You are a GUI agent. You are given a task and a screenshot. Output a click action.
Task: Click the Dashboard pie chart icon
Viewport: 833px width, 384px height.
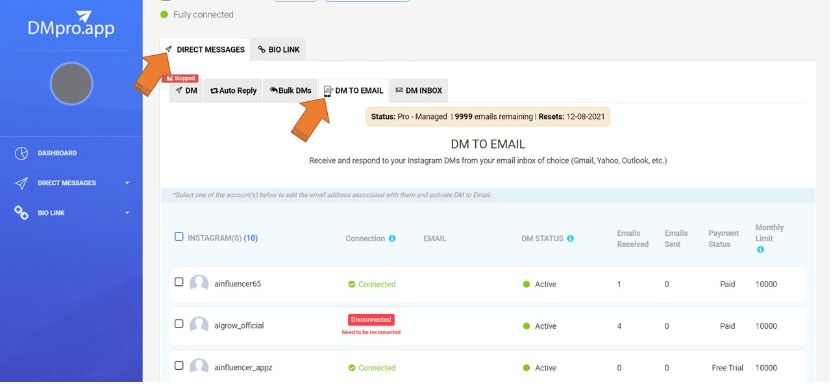(x=21, y=153)
